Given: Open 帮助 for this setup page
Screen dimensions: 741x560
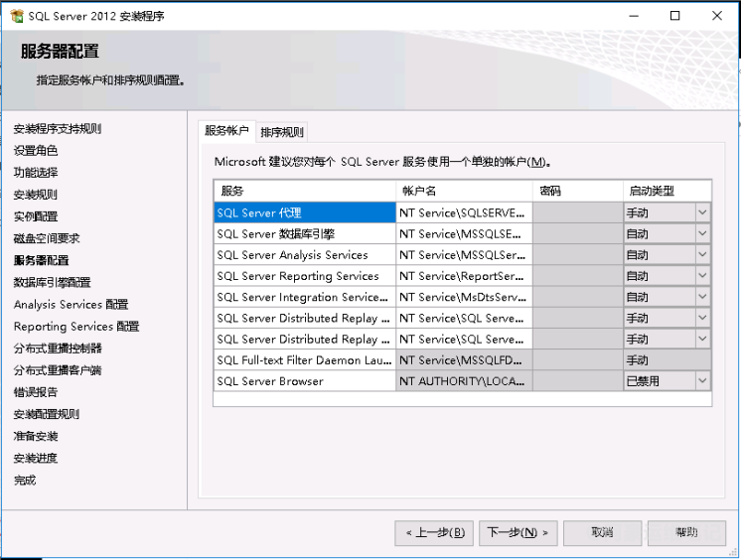Looking at the screenshot, I should pos(686,533).
